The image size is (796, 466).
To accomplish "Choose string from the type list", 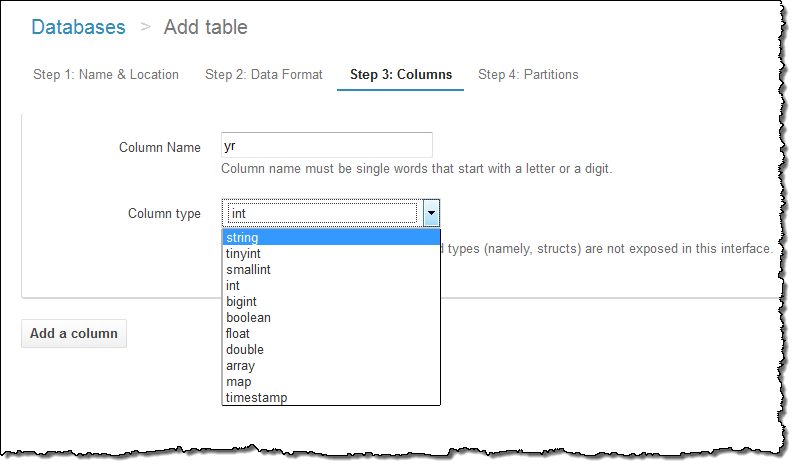I will point(330,238).
